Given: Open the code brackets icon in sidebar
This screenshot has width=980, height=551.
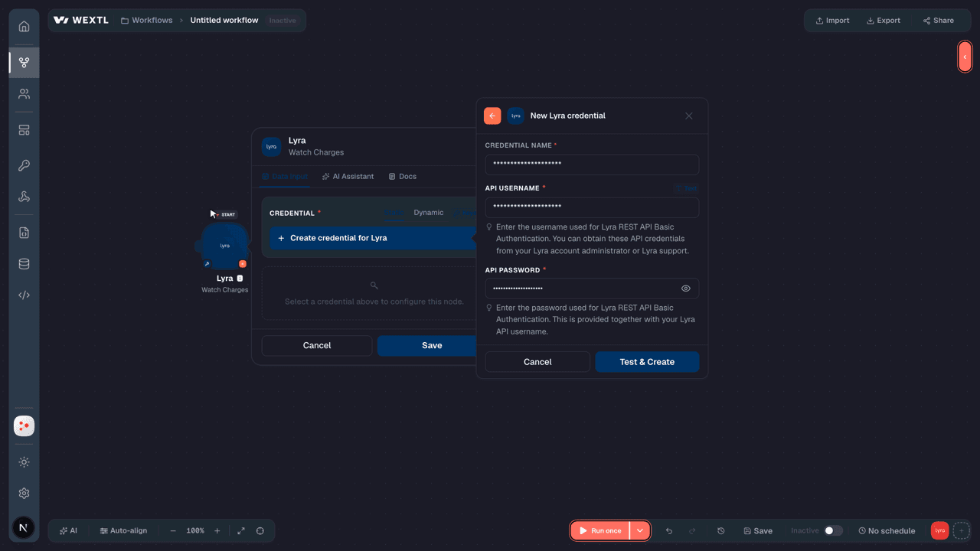Looking at the screenshot, I should 24,295.
